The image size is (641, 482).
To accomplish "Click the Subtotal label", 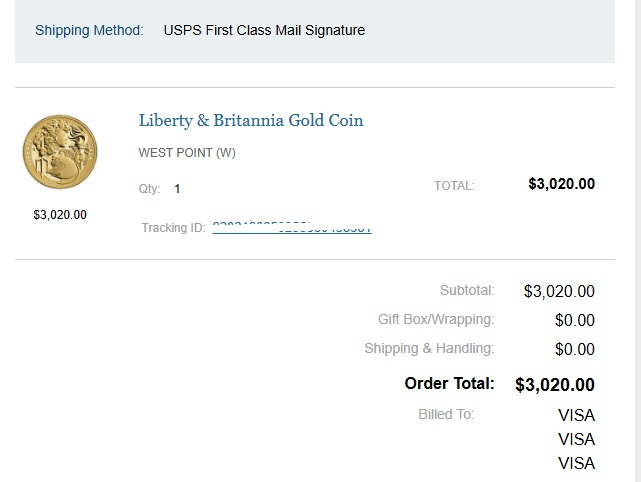I will pos(467,290).
